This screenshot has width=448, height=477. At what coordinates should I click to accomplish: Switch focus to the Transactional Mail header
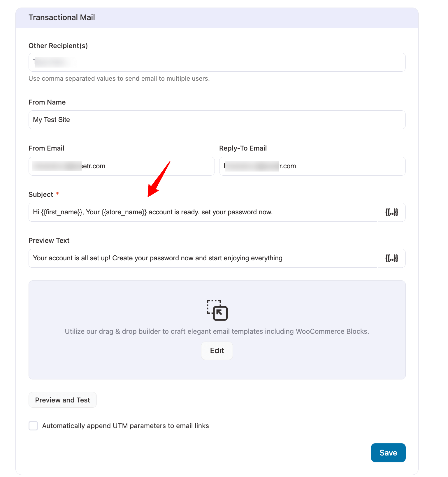click(62, 17)
